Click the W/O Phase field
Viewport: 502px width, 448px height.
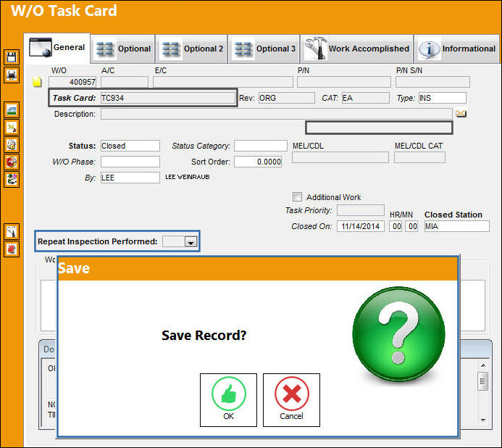coord(130,162)
